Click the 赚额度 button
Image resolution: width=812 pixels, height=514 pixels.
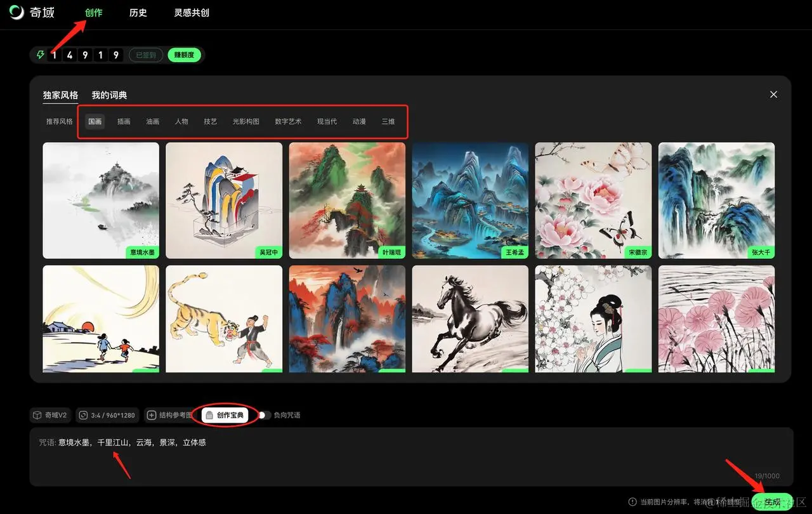click(x=184, y=55)
